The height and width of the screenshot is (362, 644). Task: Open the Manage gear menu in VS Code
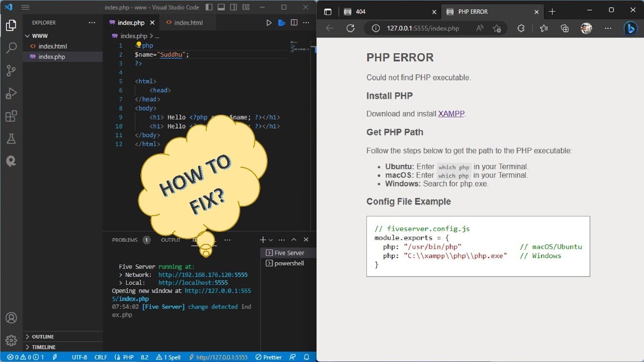[11, 340]
